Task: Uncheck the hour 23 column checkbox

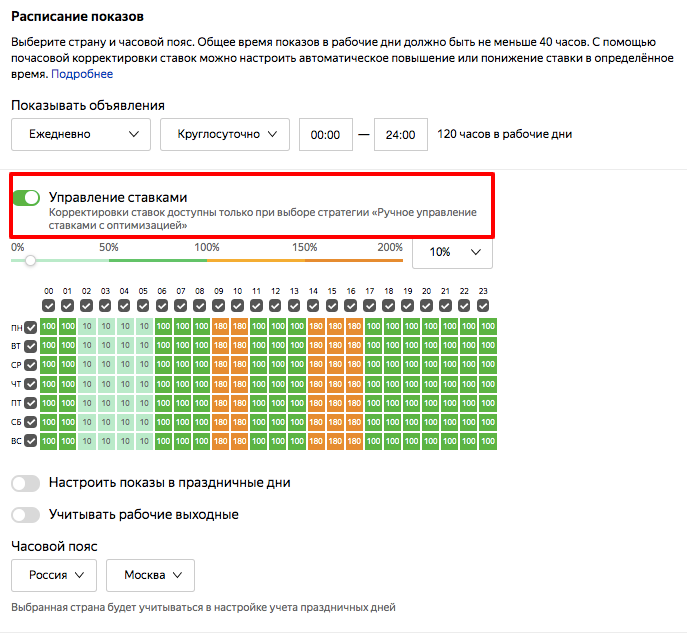Action: pyautogui.click(x=484, y=305)
